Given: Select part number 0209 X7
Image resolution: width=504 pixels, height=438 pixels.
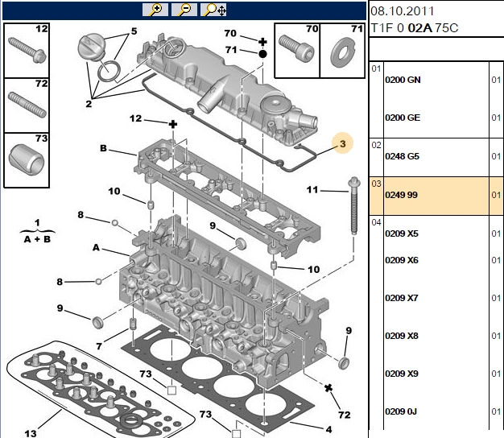Looking at the screenshot, I should (x=402, y=298).
